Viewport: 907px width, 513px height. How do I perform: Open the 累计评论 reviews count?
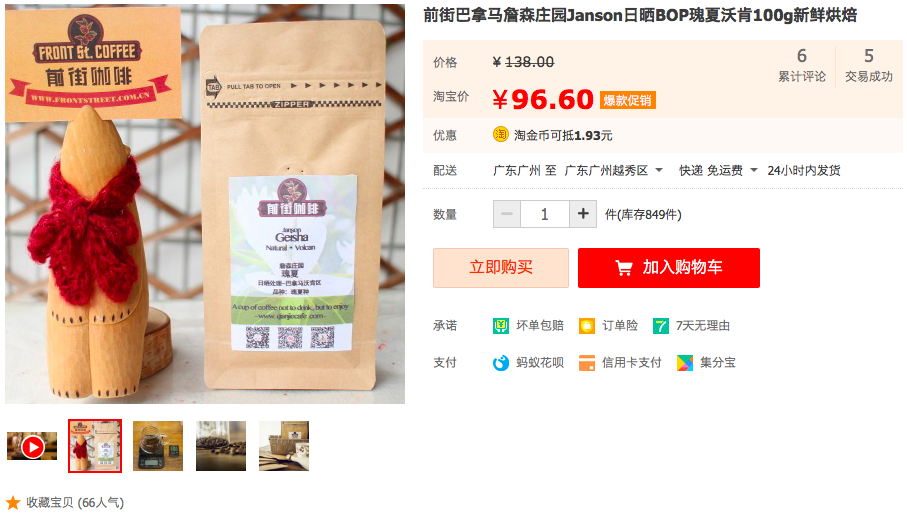(802, 65)
